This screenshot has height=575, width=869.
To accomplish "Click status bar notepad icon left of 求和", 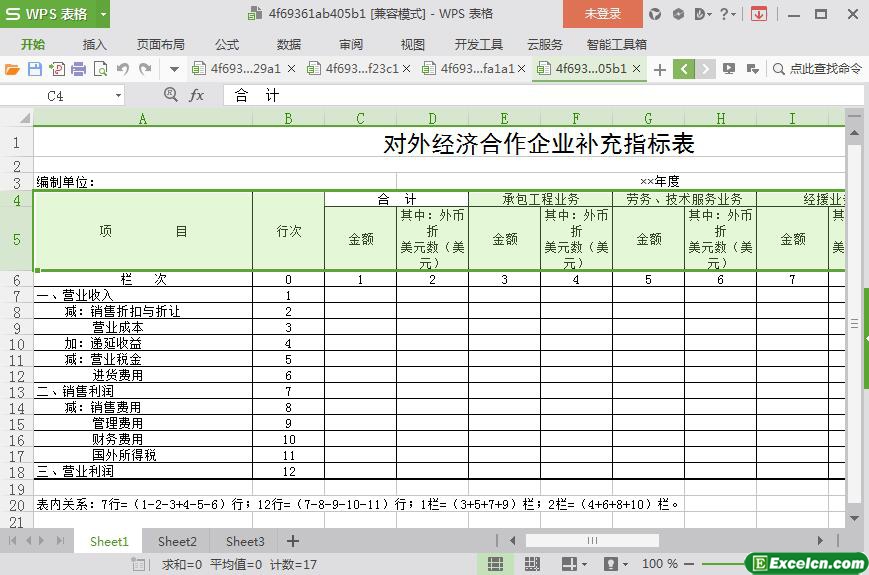I will coord(138,564).
